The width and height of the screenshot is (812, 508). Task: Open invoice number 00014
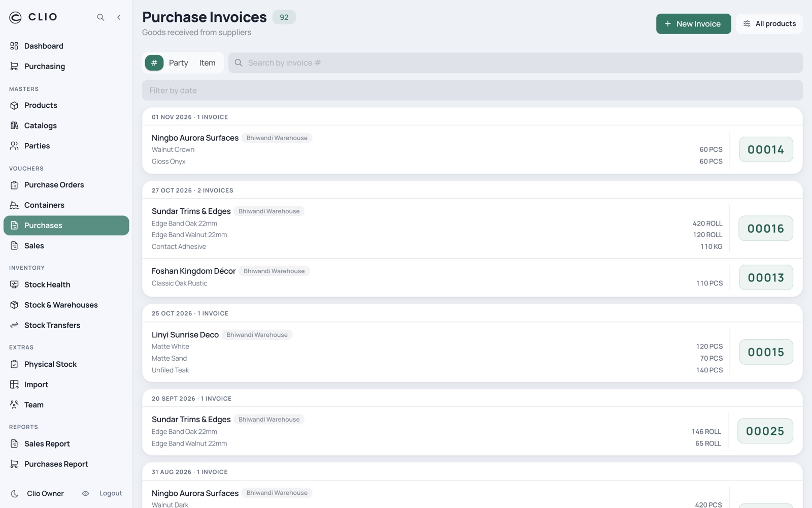(x=766, y=149)
